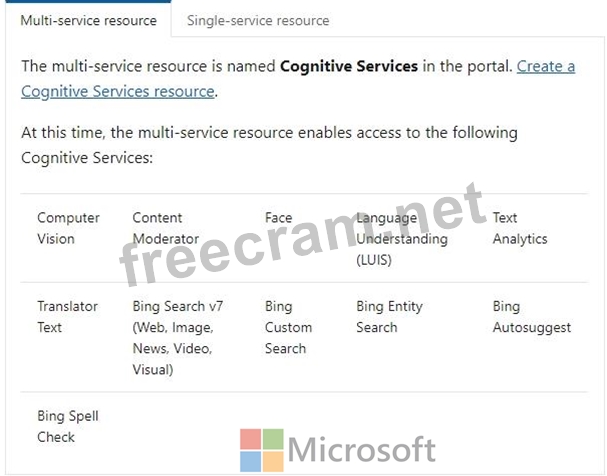Click the bold Cognitive Services text
This screenshot has height=476, width=607.
pos(348,67)
